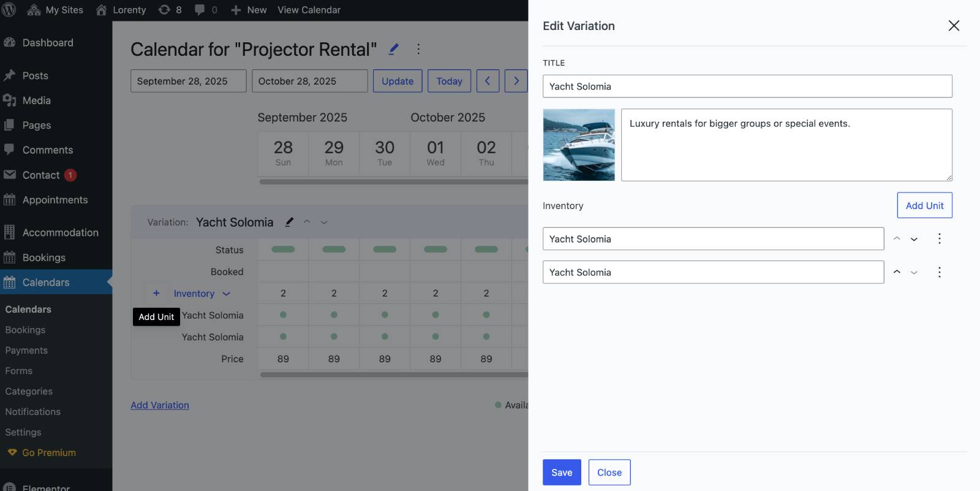Viewport: 980px width, 491px height.
Task: Move first inventory unit down
Action: point(914,239)
